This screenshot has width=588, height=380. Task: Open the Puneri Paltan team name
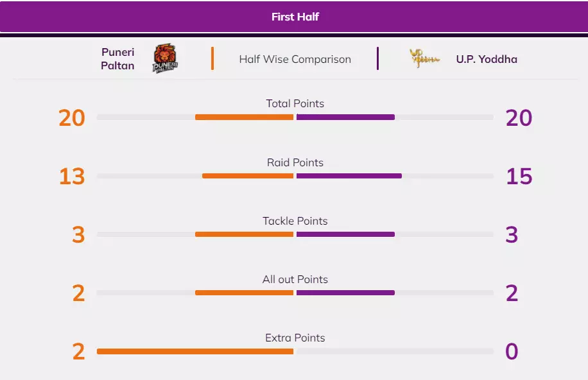point(117,58)
